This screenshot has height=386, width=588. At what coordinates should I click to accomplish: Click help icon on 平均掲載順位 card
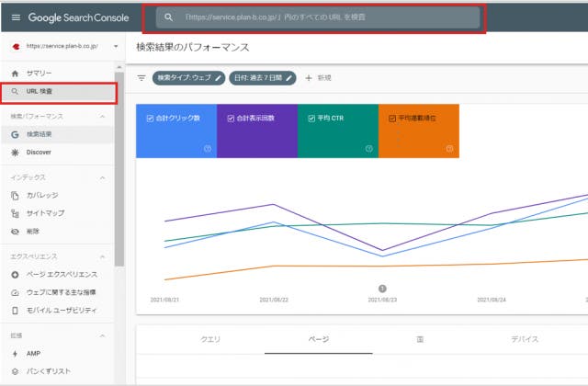[449, 149]
